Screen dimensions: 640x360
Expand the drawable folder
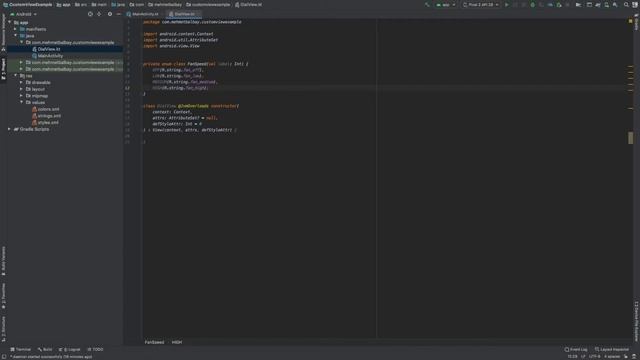22,82
